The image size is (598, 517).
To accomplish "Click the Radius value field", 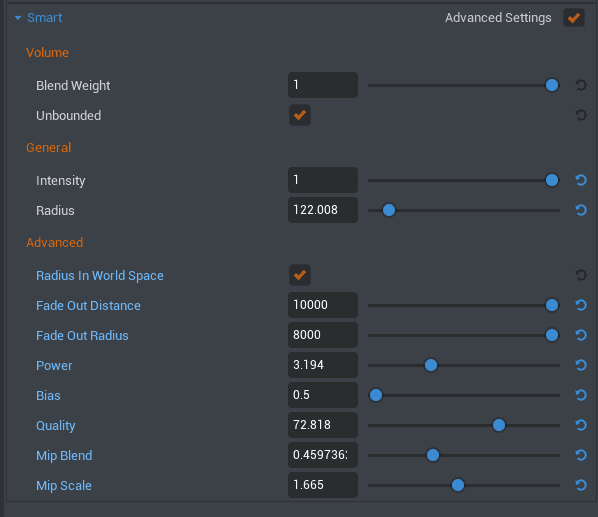I will coord(323,210).
